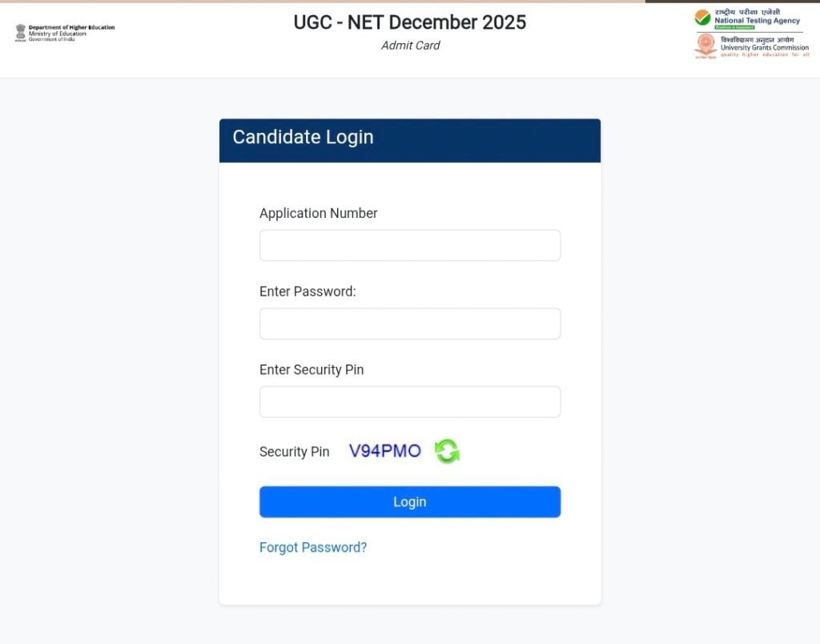Click the Enter Security Pin label
The image size is (820, 644).
coord(312,370)
